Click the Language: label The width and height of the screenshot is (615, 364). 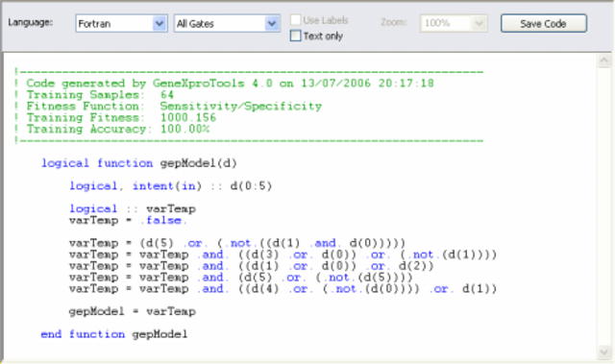(30, 22)
